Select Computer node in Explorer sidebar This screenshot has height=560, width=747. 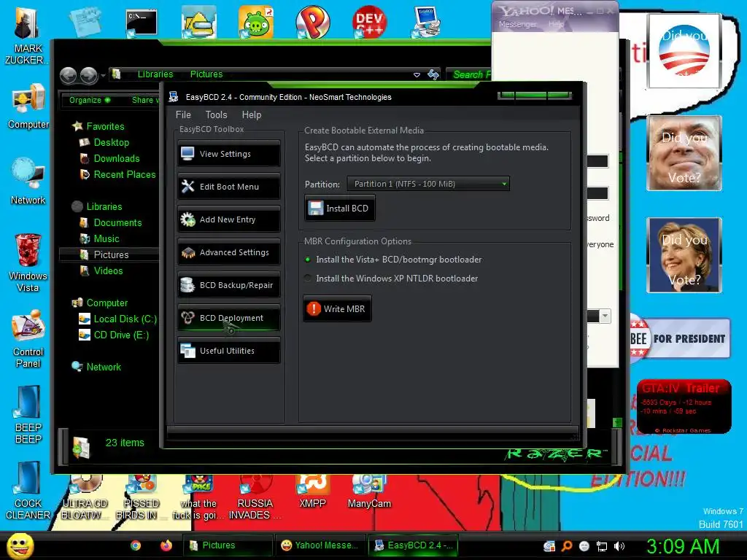click(x=99, y=303)
